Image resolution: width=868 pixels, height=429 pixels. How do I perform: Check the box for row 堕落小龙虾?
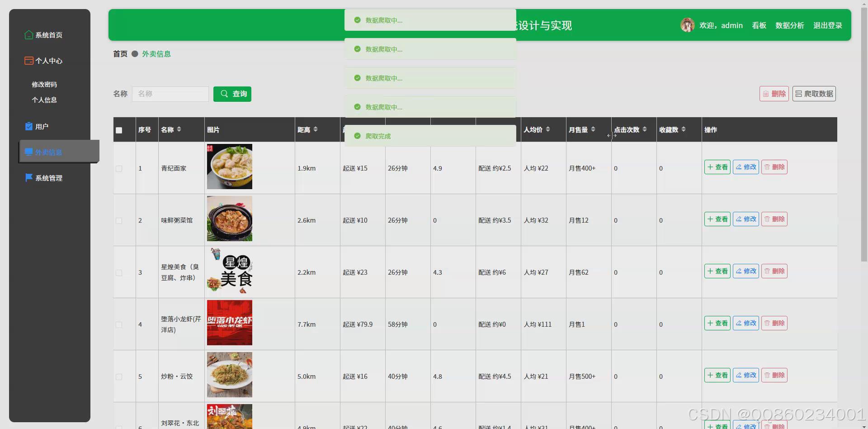[x=119, y=325]
